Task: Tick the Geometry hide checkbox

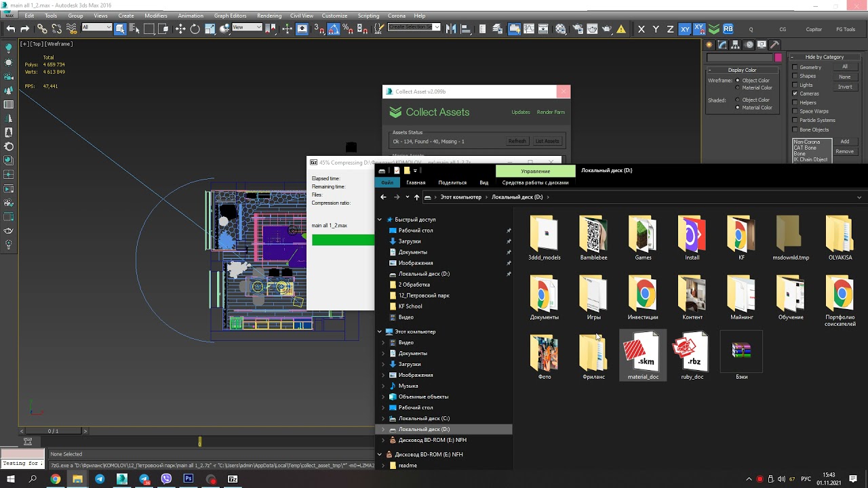Action: coord(795,67)
